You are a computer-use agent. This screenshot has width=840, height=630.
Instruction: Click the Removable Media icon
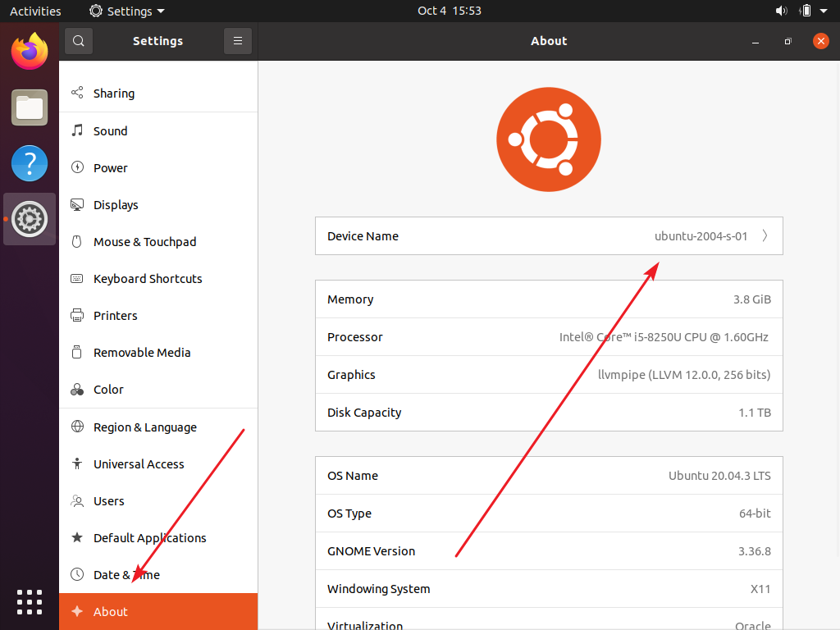[x=77, y=352]
